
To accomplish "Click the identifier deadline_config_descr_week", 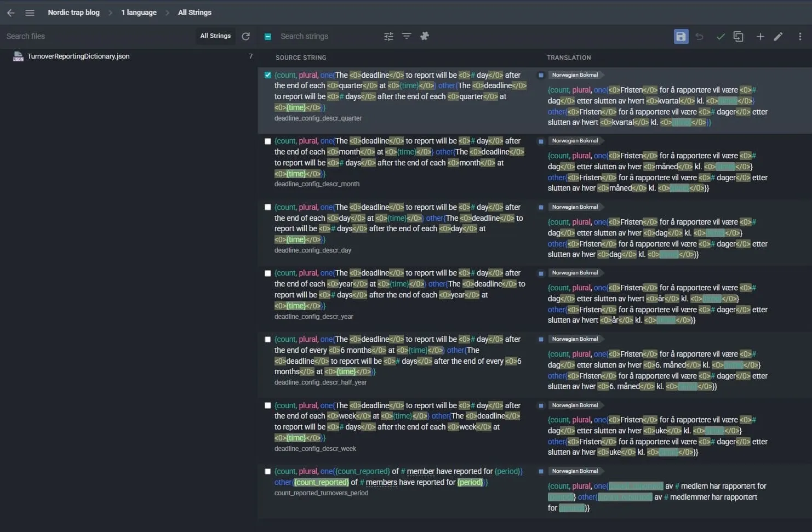I will [315, 449].
